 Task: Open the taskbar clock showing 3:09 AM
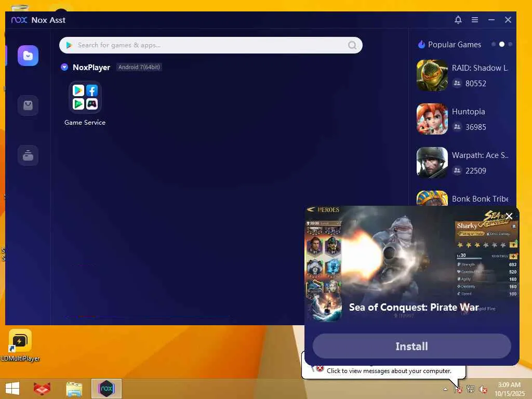[x=509, y=389]
